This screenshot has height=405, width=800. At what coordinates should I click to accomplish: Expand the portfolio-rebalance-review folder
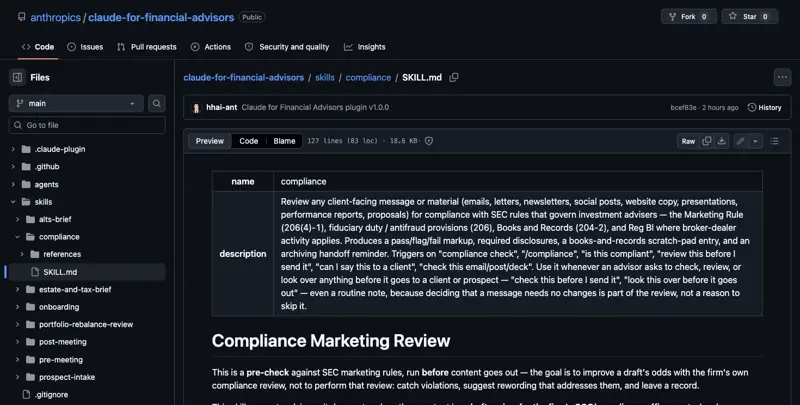[17, 324]
